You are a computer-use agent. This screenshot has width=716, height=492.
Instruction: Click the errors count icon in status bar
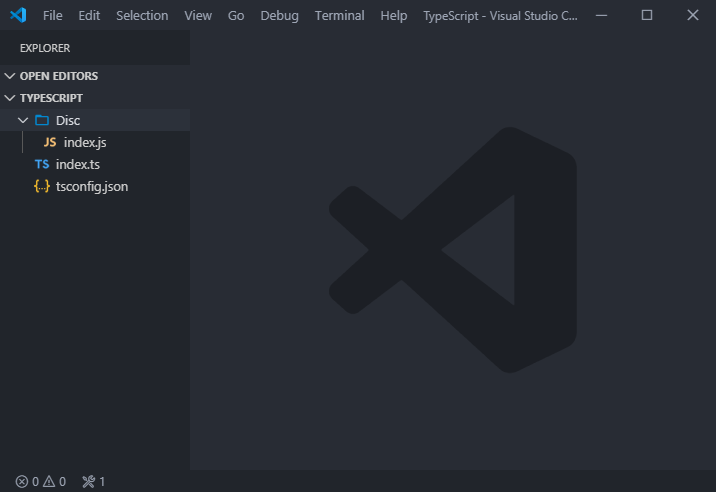(x=22, y=481)
